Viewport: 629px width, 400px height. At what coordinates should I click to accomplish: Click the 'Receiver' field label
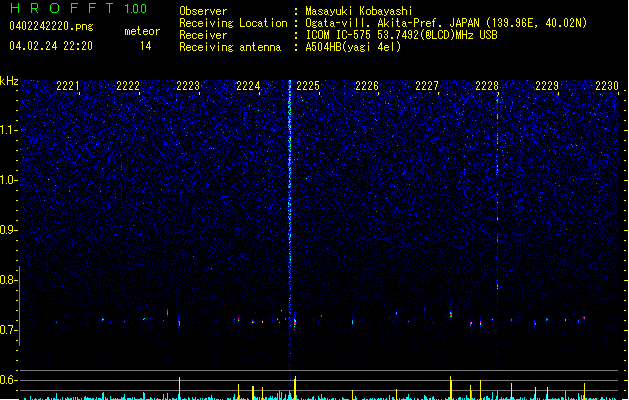203,35
